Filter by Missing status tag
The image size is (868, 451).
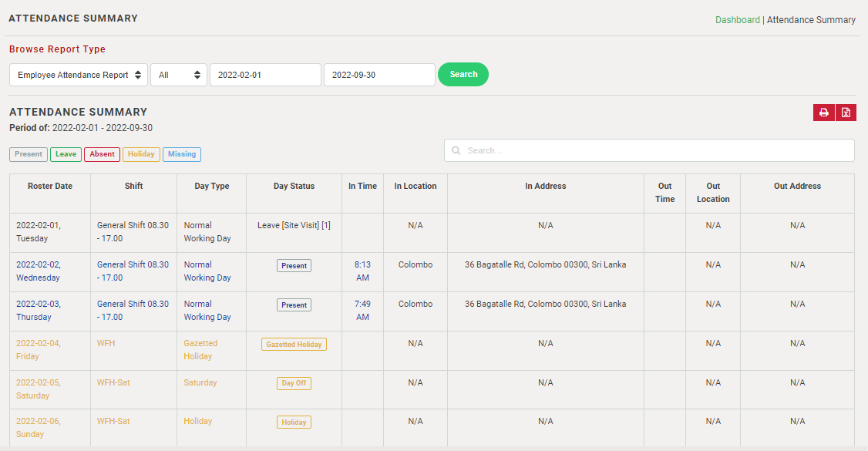click(x=182, y=154)
